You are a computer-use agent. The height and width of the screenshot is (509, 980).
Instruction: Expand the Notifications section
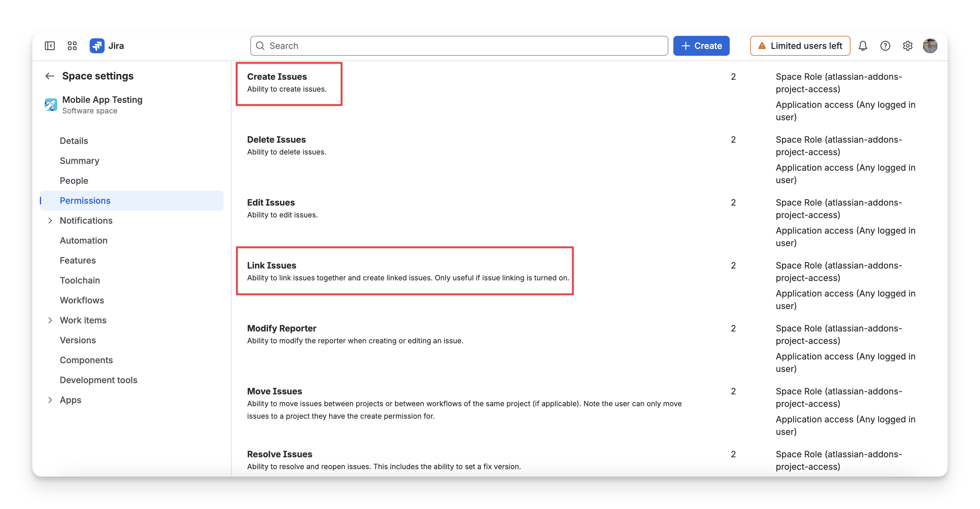50,221
